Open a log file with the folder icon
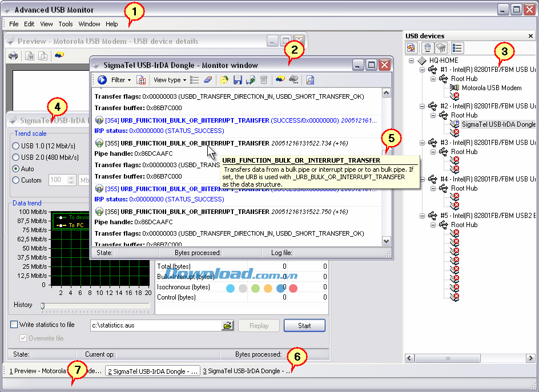539x392 pixels. tap(224, 80)
